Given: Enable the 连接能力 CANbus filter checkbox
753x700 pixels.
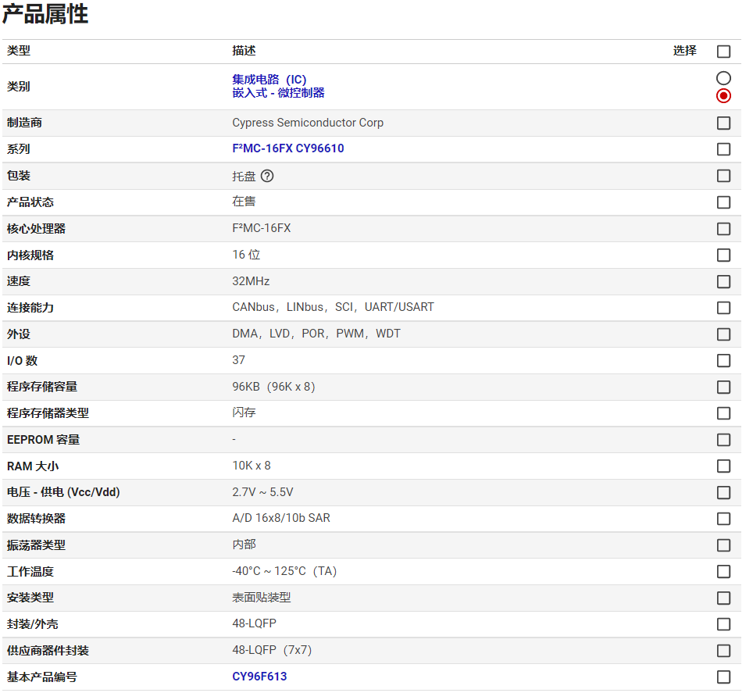Looking at the screenshot, I should pyautogui.click(x=723, y=308).
